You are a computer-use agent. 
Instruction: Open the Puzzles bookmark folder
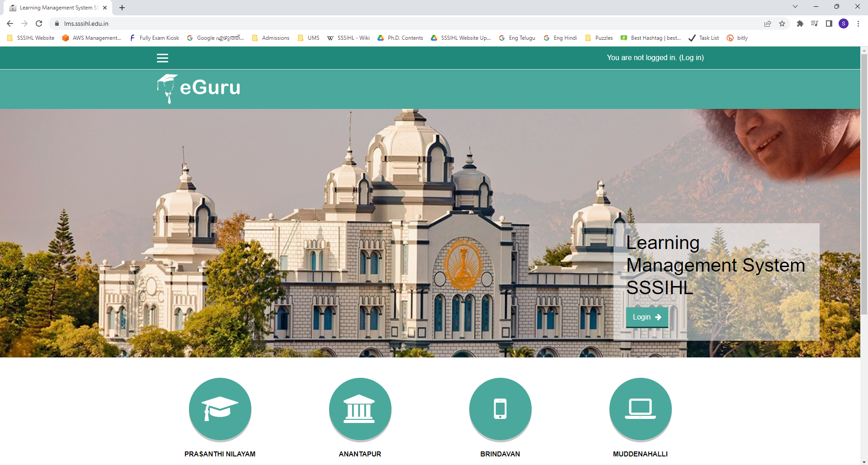coord(599,38)
